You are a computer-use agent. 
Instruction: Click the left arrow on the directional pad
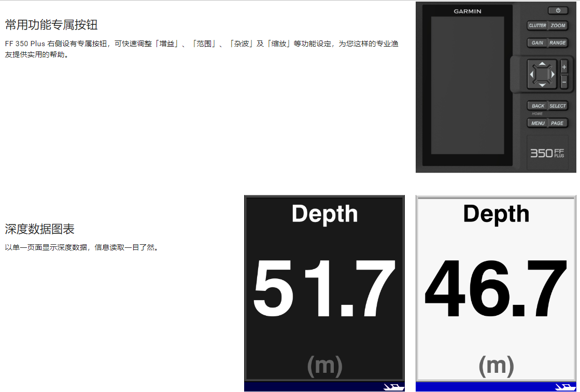(x=532, y=74)
